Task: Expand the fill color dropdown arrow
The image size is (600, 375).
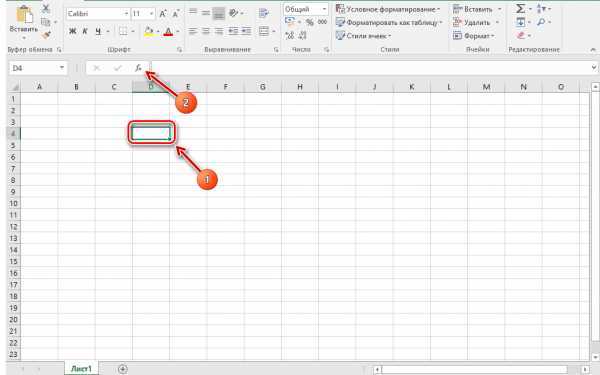Action: (x=158, y=31)
